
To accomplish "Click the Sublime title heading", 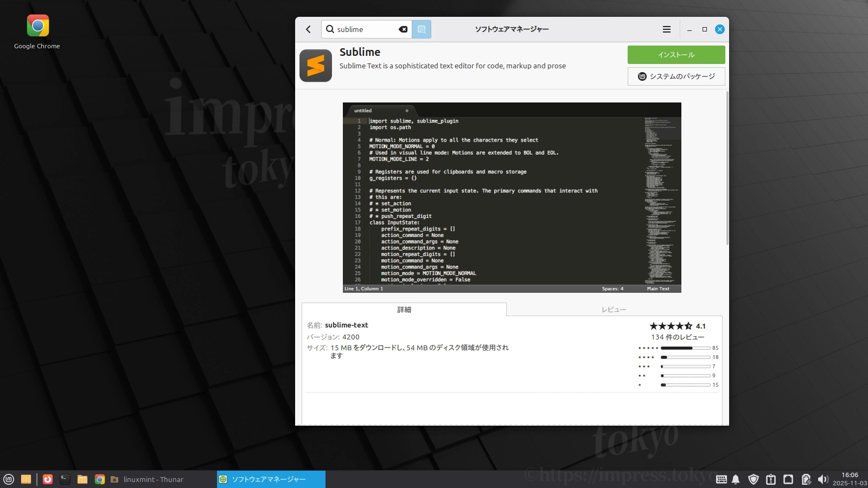I will [360, 52].
